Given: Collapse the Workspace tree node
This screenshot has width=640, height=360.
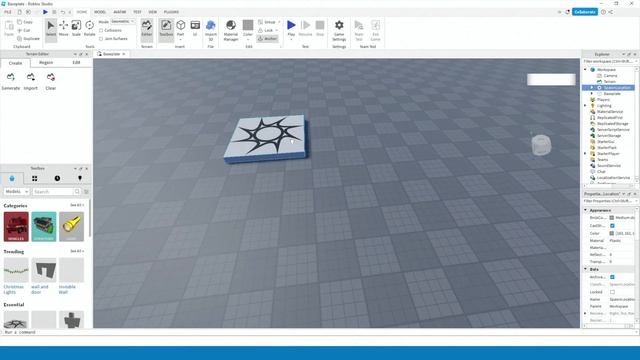Looking at the screenshot, I should (x=585, y=70).
